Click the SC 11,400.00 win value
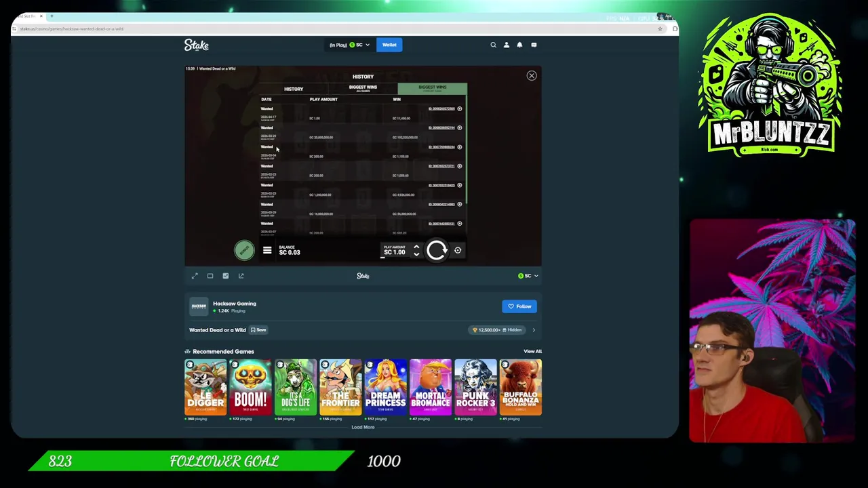This screenshot has height=488, width=868. (401, 118)
